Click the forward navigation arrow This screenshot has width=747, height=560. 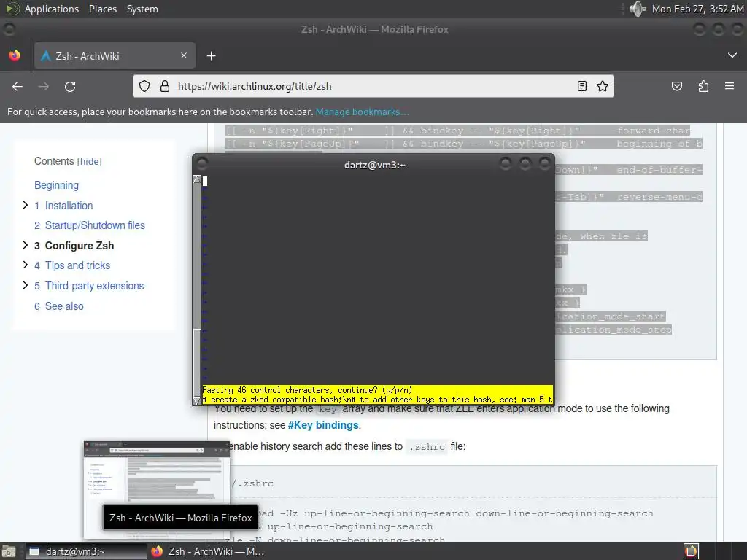[44, 86]
